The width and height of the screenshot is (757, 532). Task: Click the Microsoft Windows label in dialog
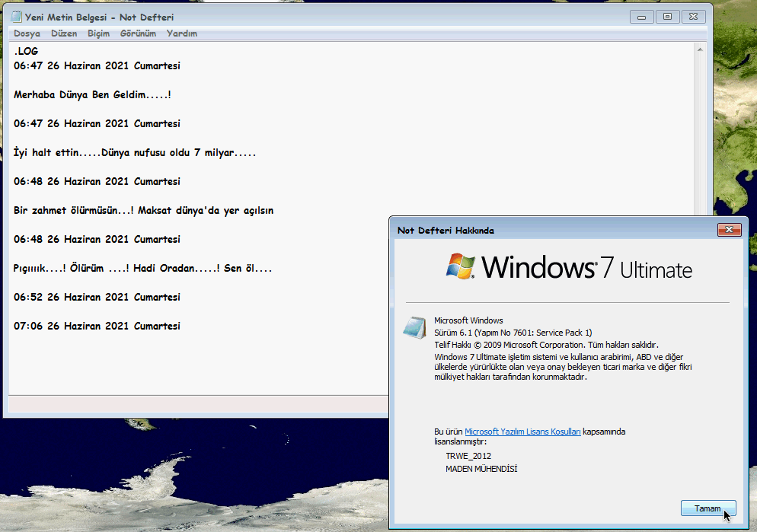click(x=468, y=320)
